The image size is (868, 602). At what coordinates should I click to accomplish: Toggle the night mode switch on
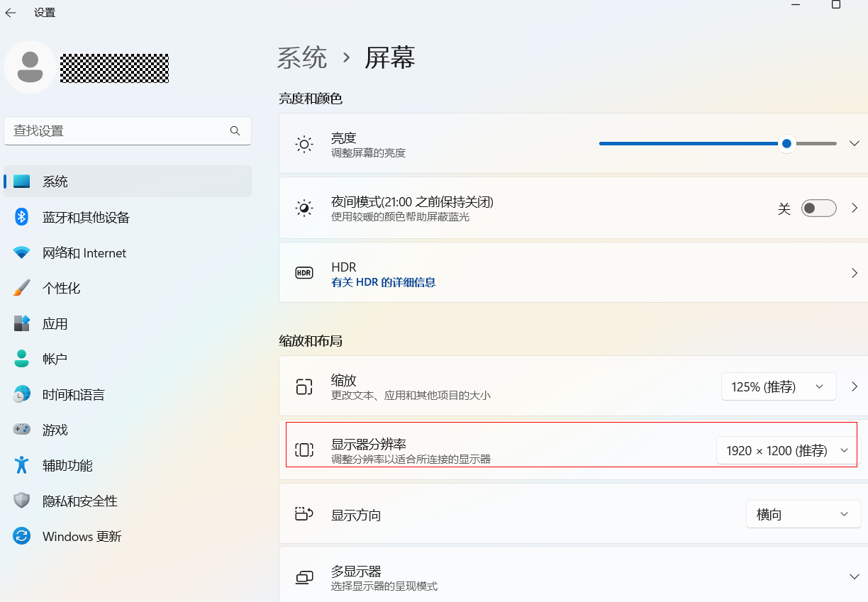pos(818,208)
